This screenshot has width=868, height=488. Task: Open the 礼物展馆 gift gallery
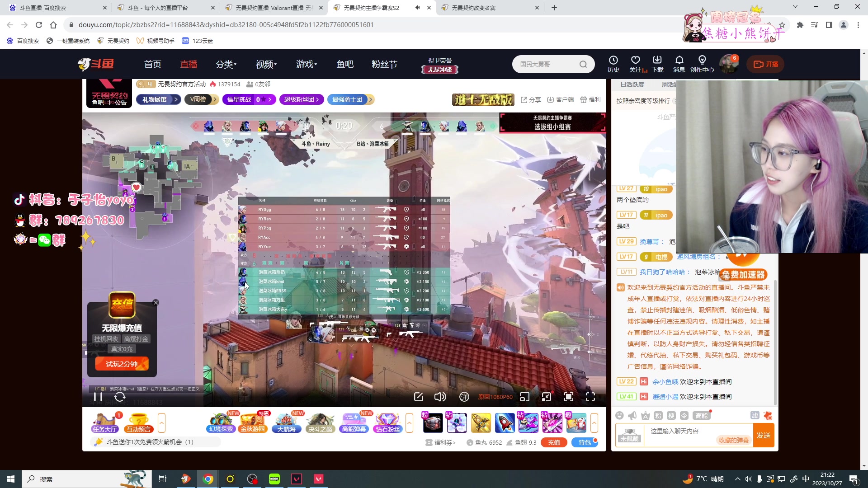click(159, 99)
